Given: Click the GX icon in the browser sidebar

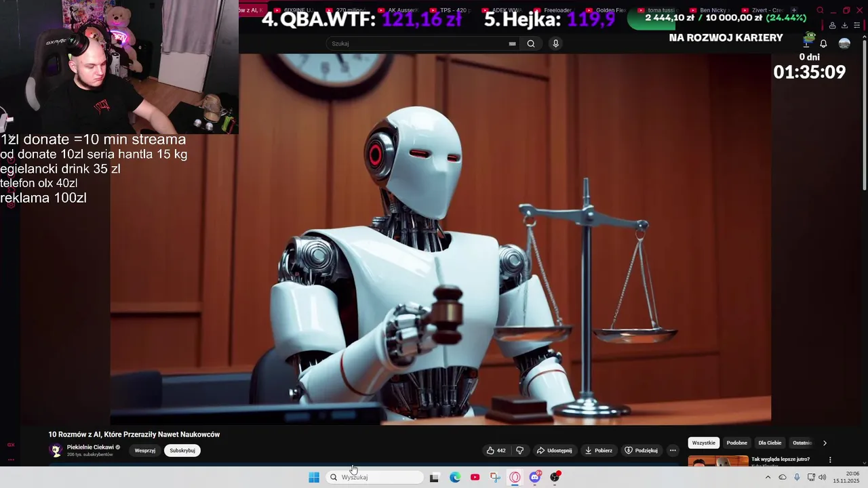Looking at the screenshot, I should [x=11, y=445].
